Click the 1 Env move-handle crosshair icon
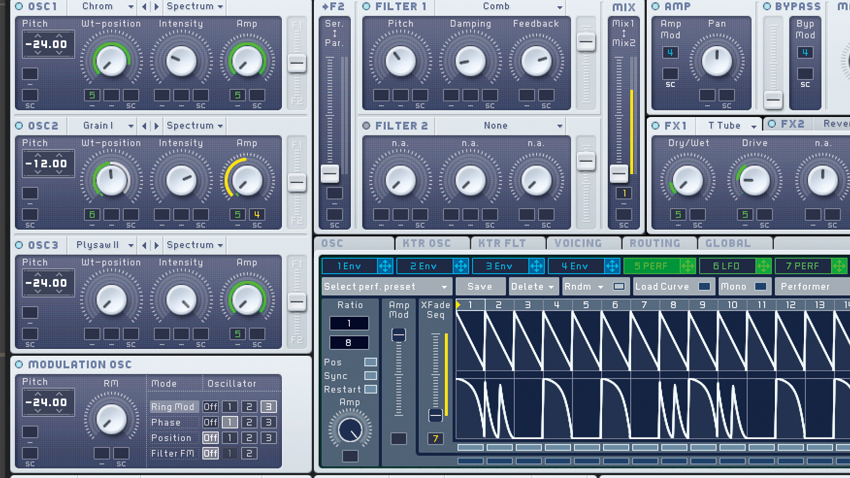Screen dimensions: 850x478 [385, 266]
